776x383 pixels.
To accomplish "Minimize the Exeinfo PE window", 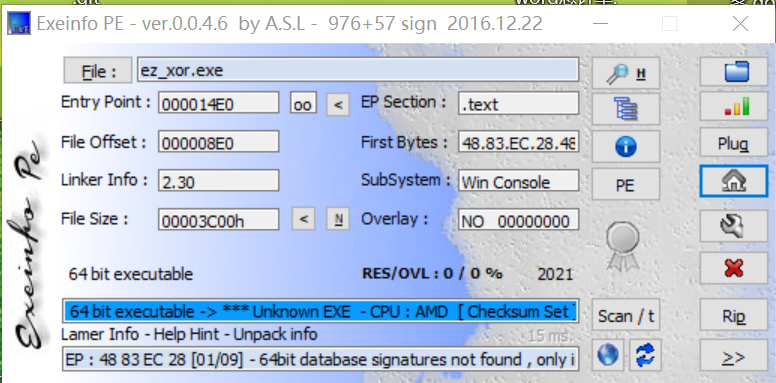I will [x=600, y=23].
